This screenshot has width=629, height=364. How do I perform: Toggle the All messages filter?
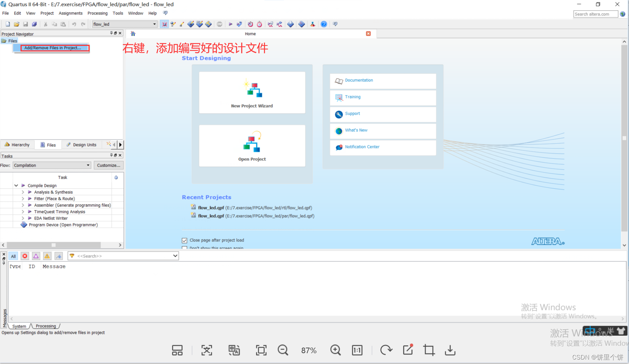point(13,256)
